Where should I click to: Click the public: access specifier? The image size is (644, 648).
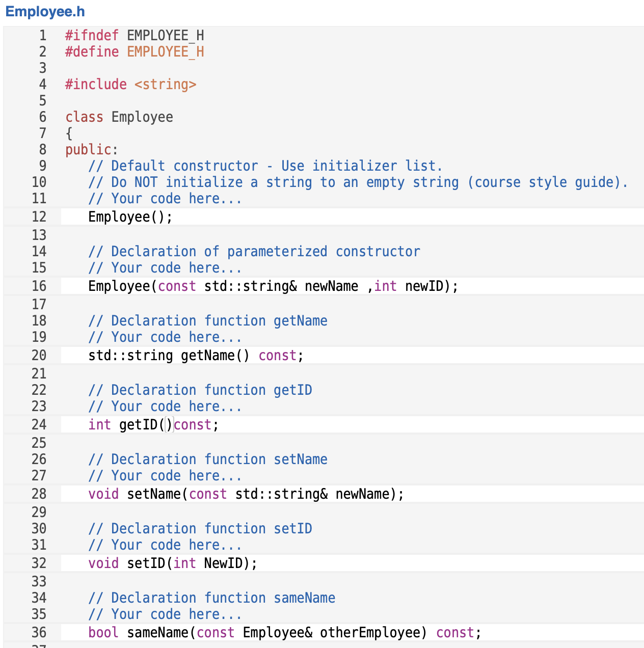click(x=91, y=149)
